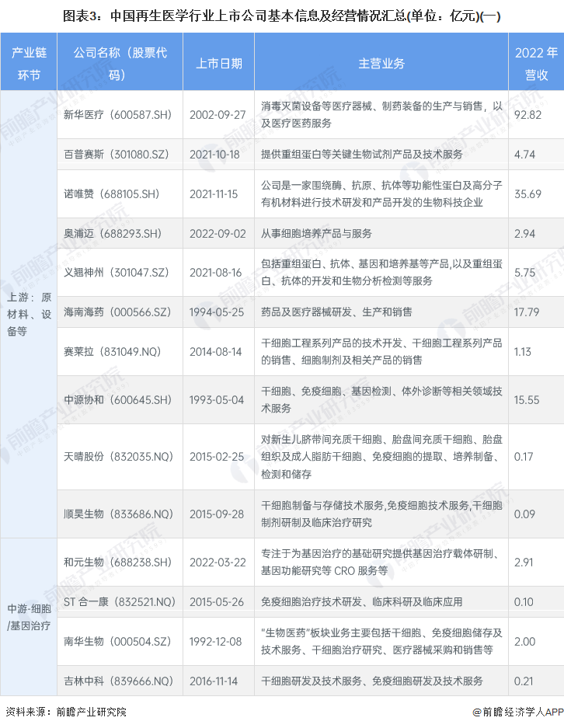Select listing date 2021-11-15
The height and width of the screenshot is (728, 564).
tap(214, 193)
